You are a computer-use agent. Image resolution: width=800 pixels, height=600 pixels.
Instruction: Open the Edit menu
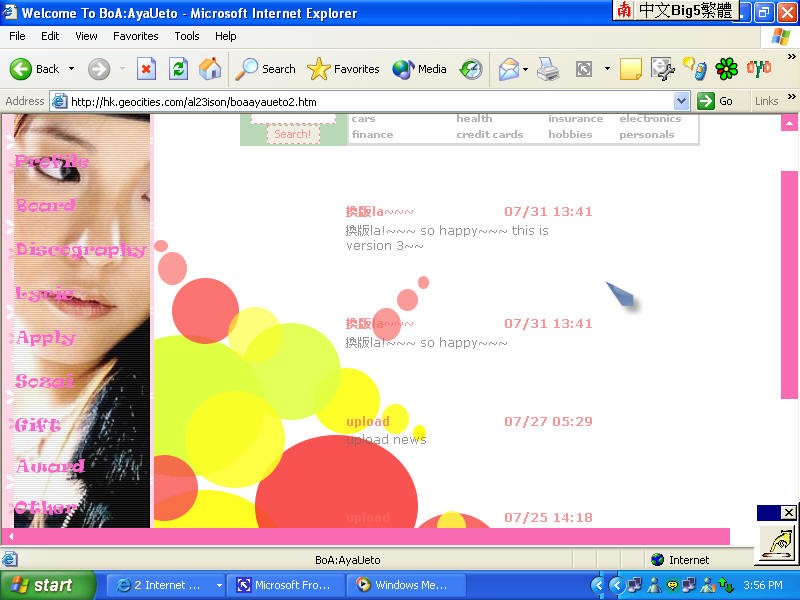tap(50, 36)
